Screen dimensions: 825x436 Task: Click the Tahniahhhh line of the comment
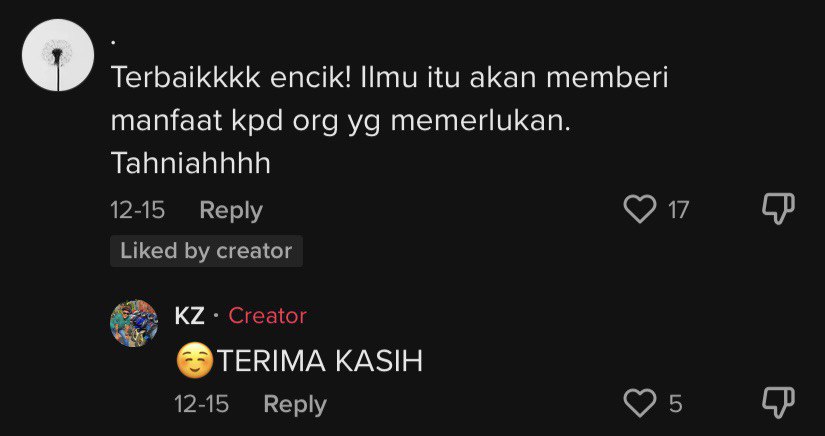(190, 164)
